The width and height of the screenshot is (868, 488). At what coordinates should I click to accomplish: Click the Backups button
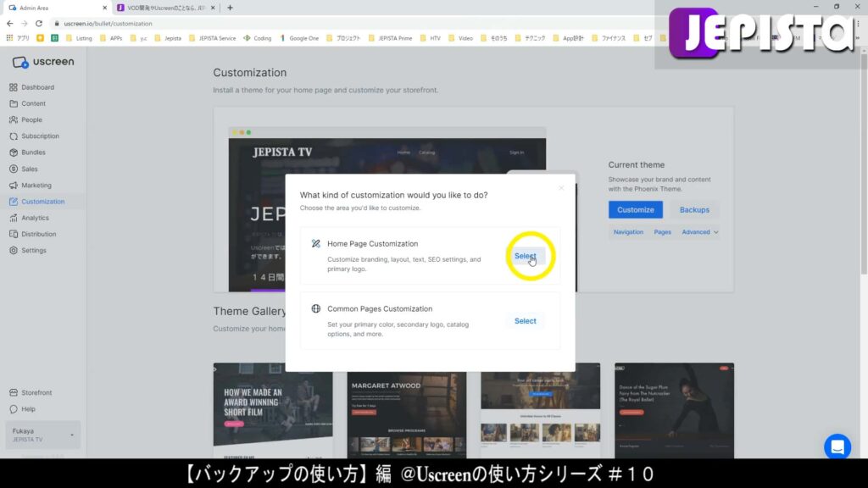694,209
